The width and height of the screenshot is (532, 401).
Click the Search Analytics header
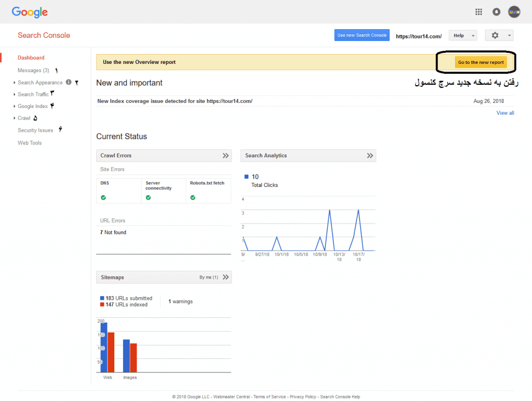[x=308, y=155]
